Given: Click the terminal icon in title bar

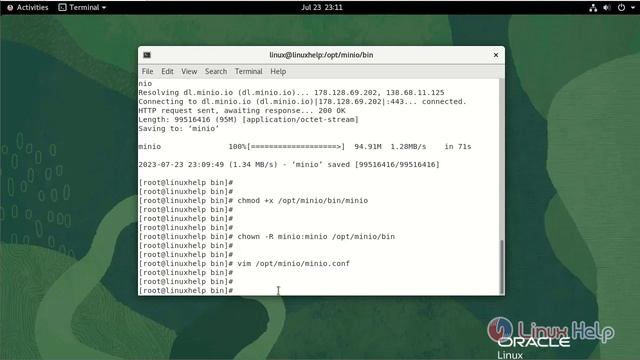Looking at the screenshot, I should point(147,55).
